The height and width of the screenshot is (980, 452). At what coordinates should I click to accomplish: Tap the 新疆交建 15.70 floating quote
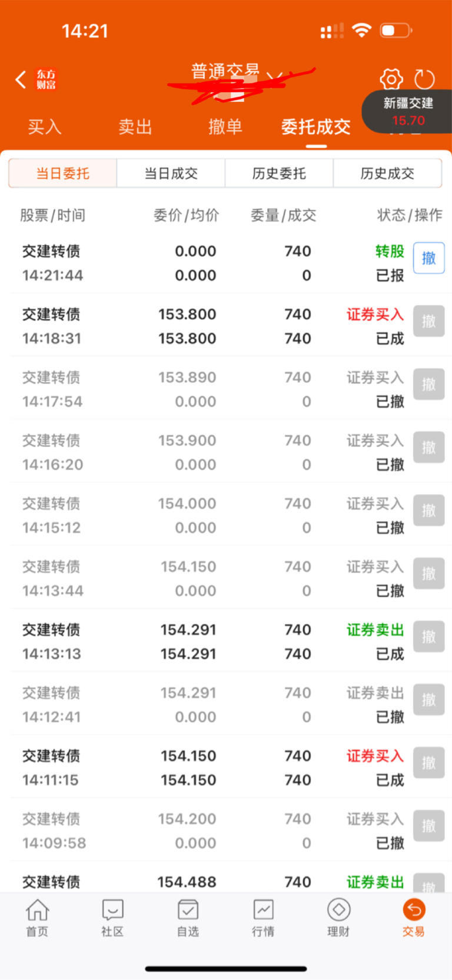(x=407, y=111)
